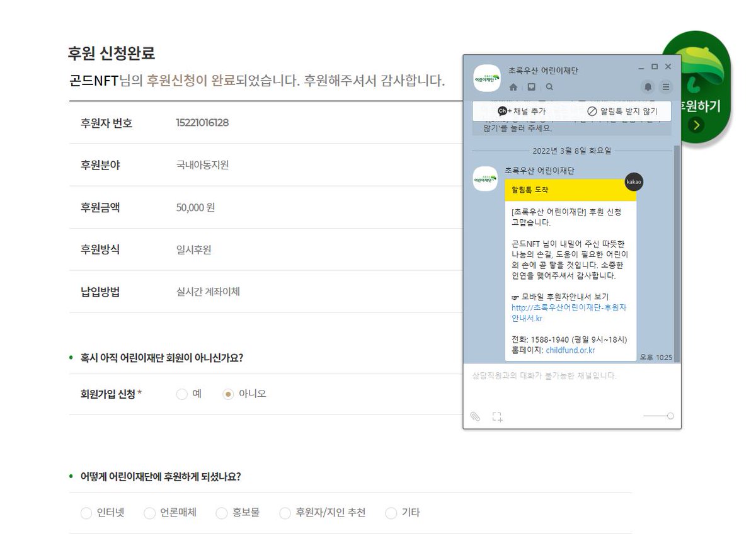Click the 국내아동지원 value
The height and width of the screenshot is (548, 756).
pos(202,165)
